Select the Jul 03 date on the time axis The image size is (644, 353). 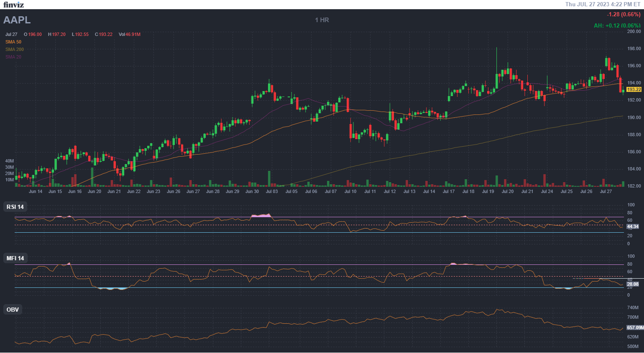[272, 191]
